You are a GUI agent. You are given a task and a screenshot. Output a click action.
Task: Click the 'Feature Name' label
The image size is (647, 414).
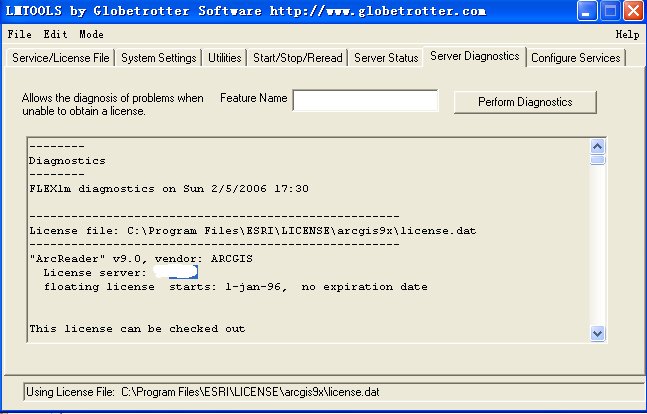pyautogui.click(x=253, y=98)
